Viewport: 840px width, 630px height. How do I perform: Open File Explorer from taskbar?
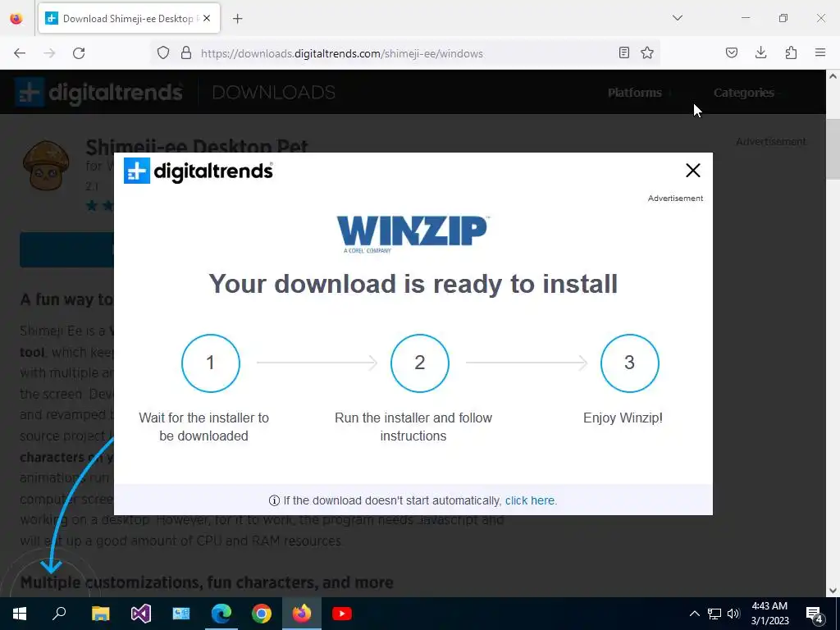100,614
